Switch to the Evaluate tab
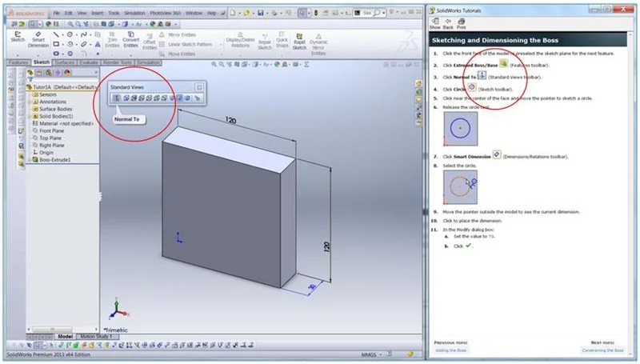 click(x=89, y=62)
